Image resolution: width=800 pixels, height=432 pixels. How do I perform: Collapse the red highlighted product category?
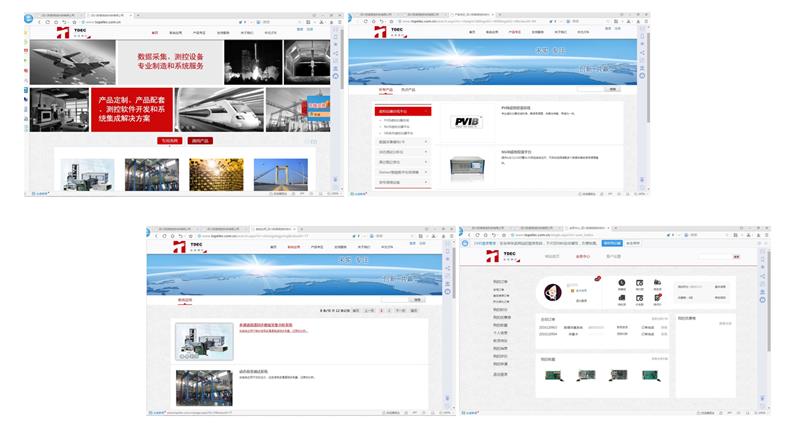click(403, 111)
